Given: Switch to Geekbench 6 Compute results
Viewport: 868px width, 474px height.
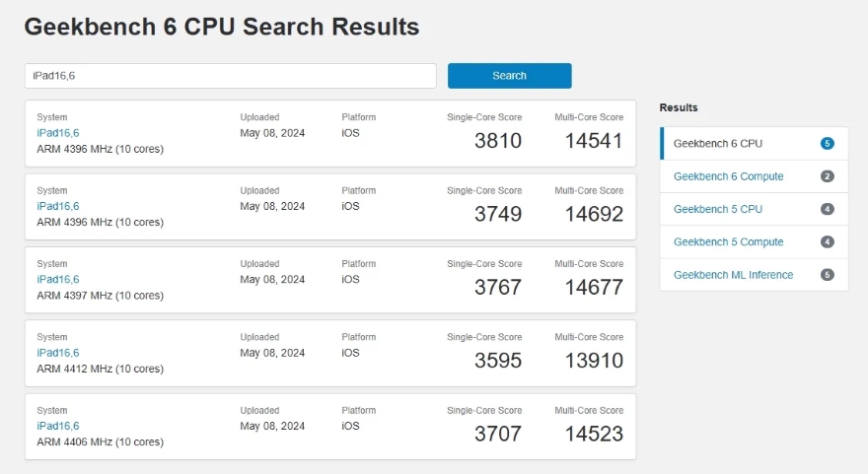Looking at the screenshot, I should (728, 176).
